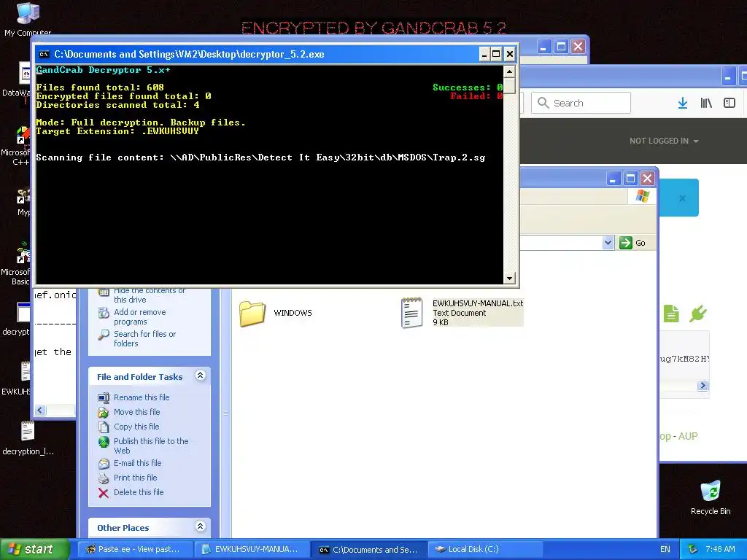This screenshot has height=560, width=747.
Task: Click the Hide the contents of this drive link
Action: click(149, 295)
